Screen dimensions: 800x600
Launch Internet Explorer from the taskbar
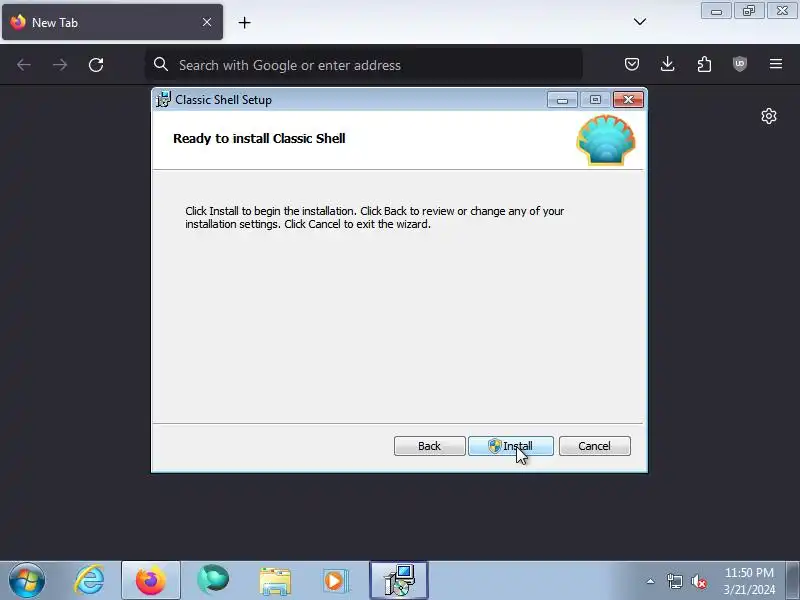coord(89,581)
